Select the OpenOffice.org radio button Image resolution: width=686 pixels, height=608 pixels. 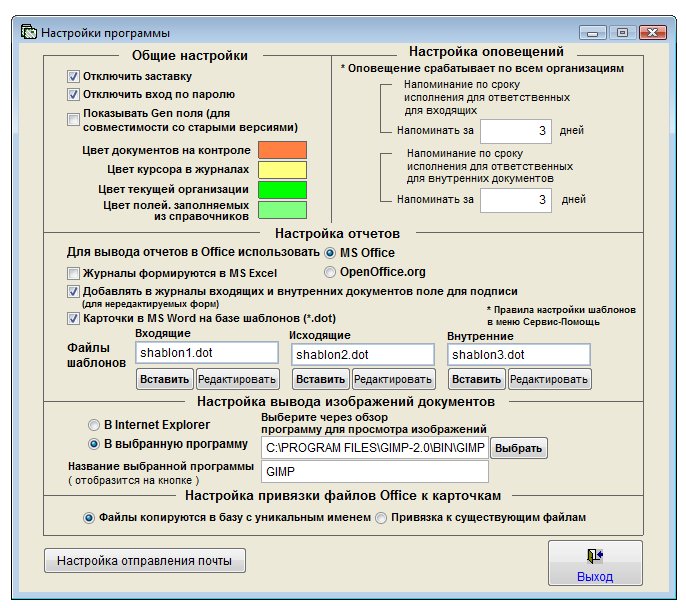[330, 272]
